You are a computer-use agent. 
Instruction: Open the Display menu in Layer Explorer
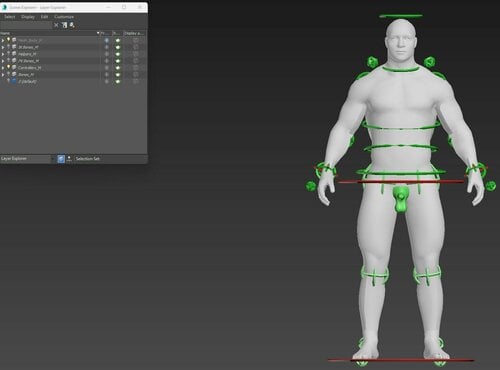click(x=28, y=17)
